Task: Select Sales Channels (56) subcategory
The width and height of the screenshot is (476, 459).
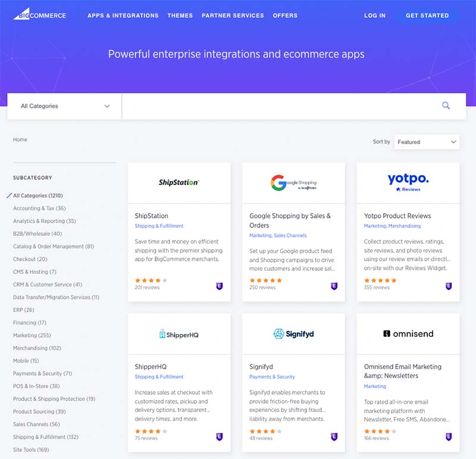Action: 36,424
